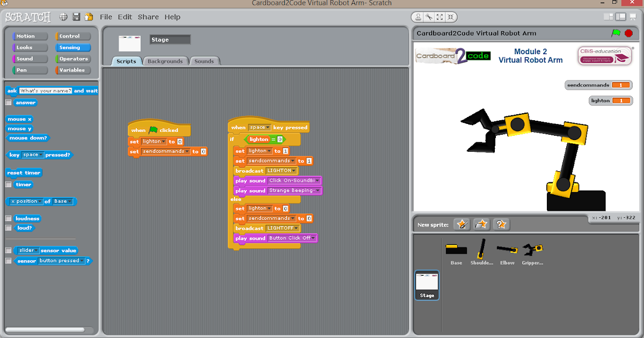Open the Sensing blocks category

[x=72, y=48]
